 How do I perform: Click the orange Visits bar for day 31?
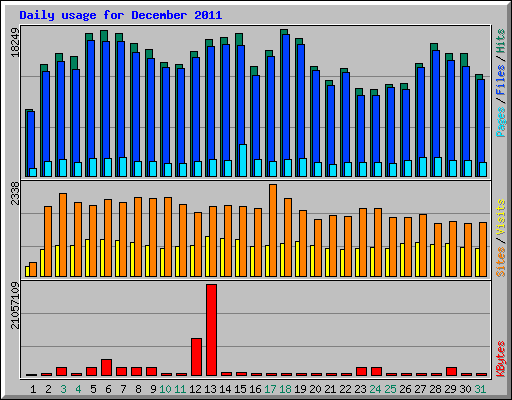tap(483, 249)
